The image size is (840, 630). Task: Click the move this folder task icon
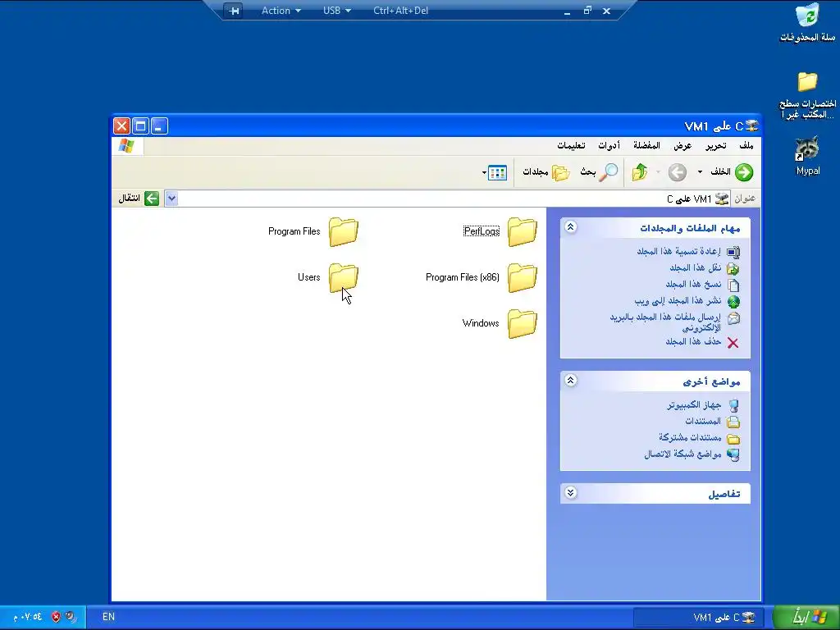(733, 268)
